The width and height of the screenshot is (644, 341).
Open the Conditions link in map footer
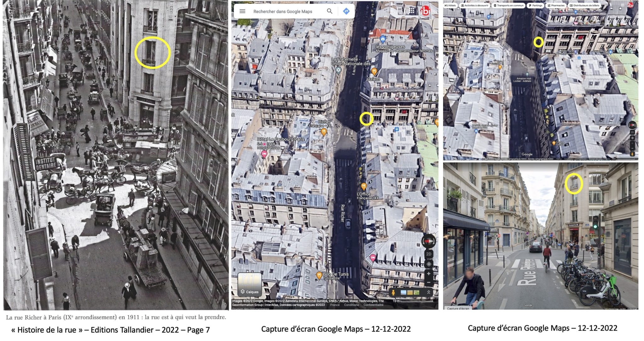point(351,305)
